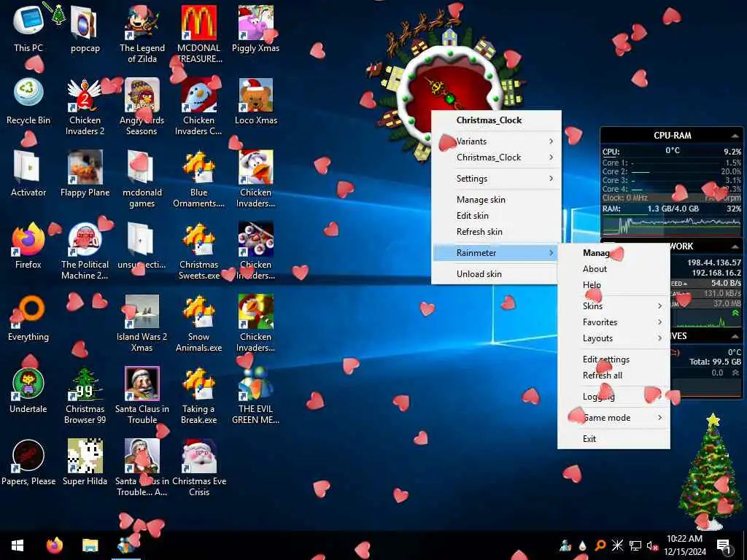Select Snow Animals.exe icon
The width and height of the screenshot is (747, 560).
click(x=198, y=324)
